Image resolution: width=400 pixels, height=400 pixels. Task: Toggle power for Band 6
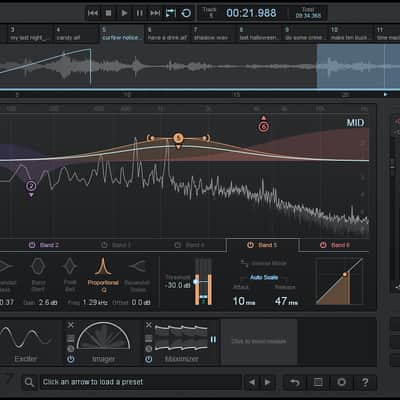[x=323, y=245]
